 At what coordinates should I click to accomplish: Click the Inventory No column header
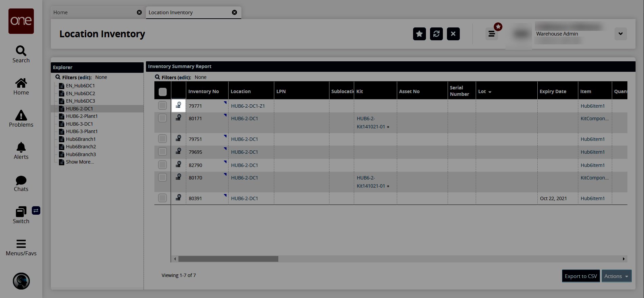pyautogui.click(x=207, y=90)
